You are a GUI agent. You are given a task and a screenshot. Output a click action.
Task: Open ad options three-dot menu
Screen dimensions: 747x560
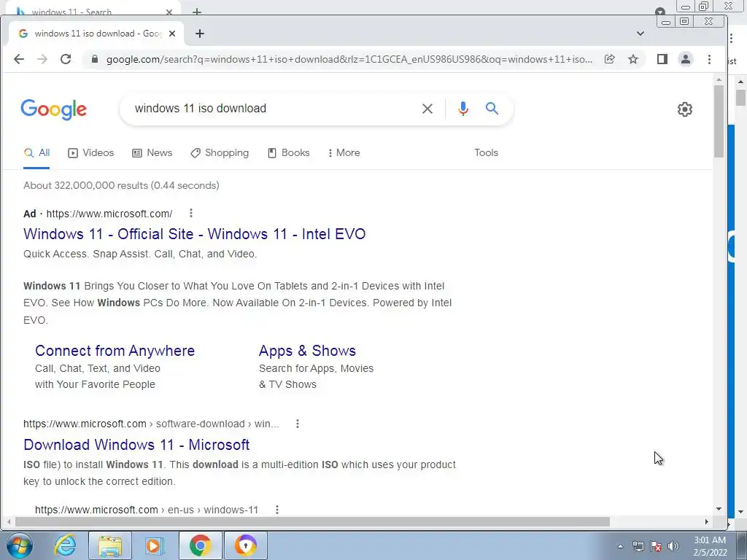(x=190, y=213)
